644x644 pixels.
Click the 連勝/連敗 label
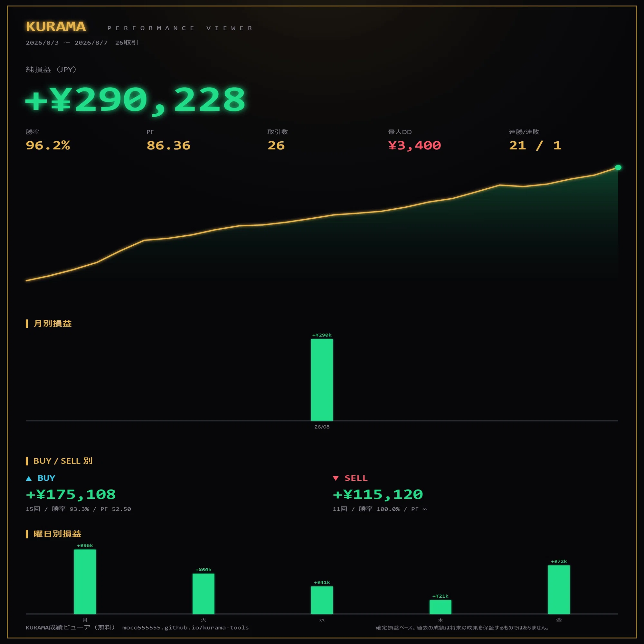pos(524,132)
